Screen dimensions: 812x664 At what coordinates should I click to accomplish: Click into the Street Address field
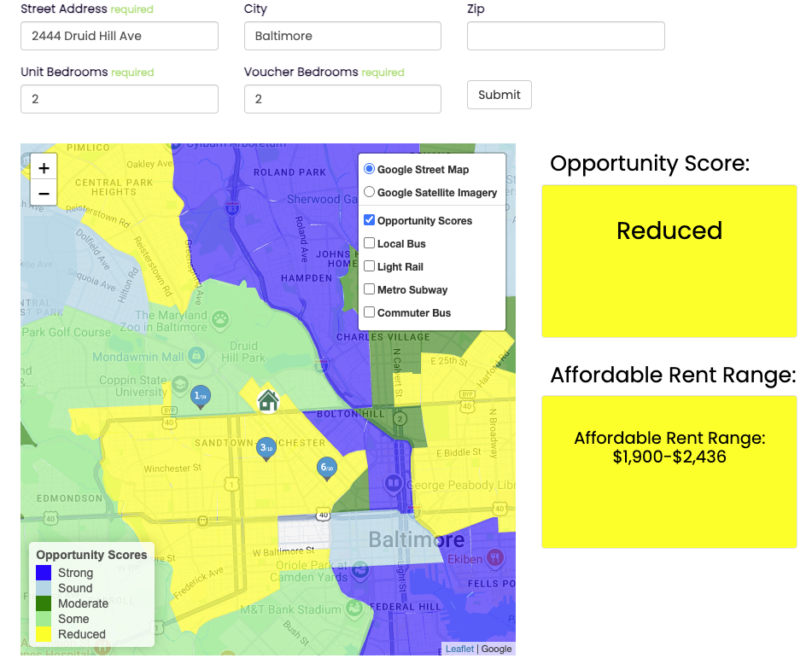[120, 36]
